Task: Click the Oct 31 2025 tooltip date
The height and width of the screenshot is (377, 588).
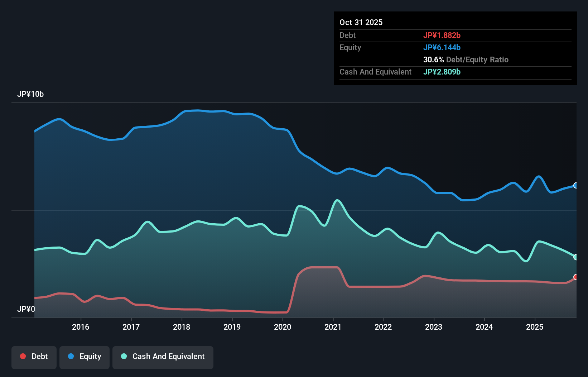Action: (x=361, y=22)
